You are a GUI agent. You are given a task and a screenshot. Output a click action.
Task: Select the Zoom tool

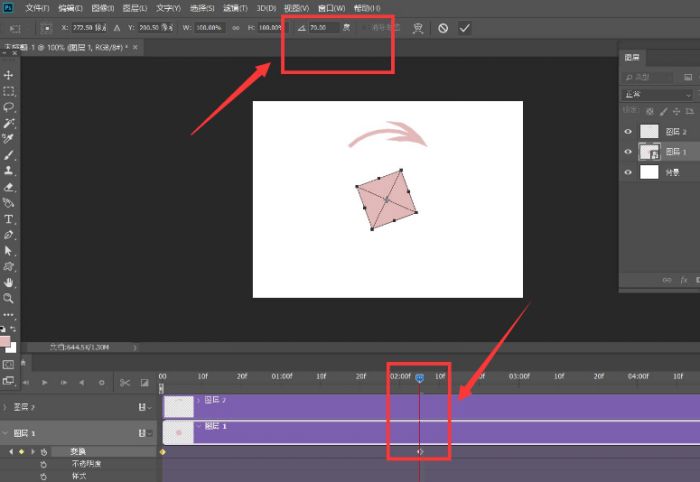(9, 298)
